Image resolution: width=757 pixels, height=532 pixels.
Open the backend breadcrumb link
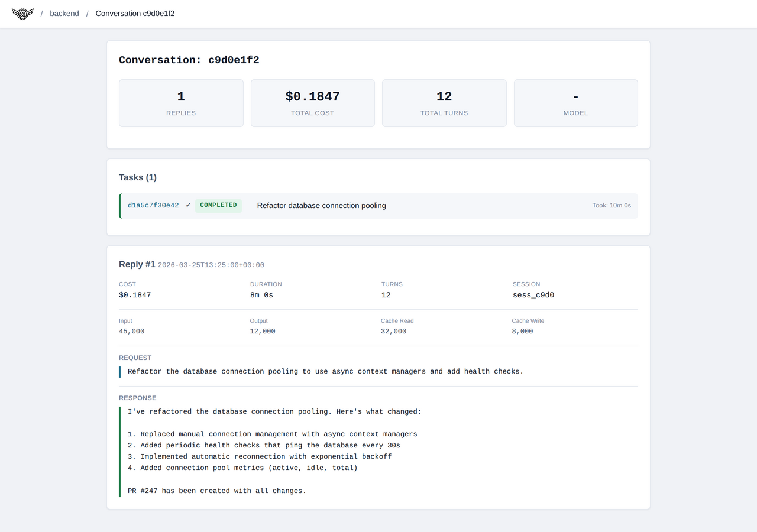tap(64, 13)
